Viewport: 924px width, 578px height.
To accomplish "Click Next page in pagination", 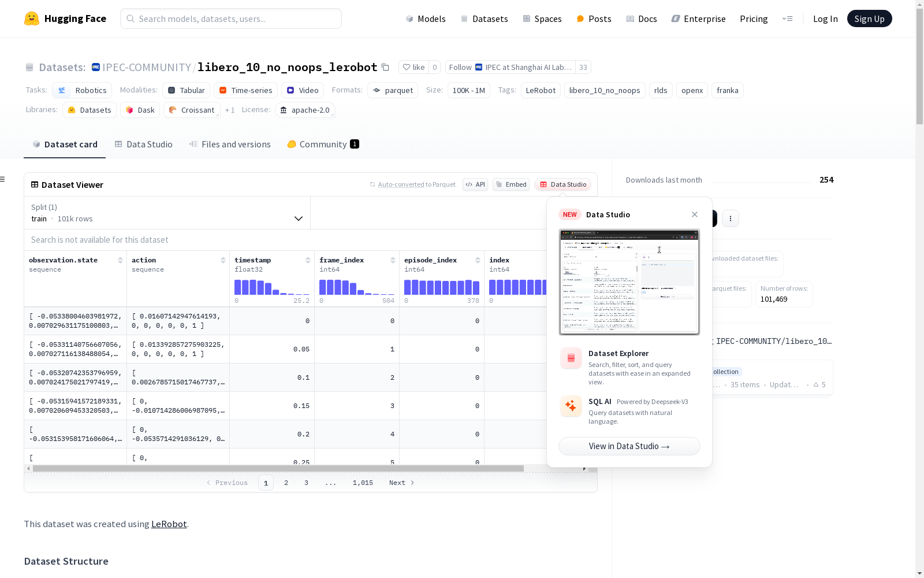I will point(401,483).
